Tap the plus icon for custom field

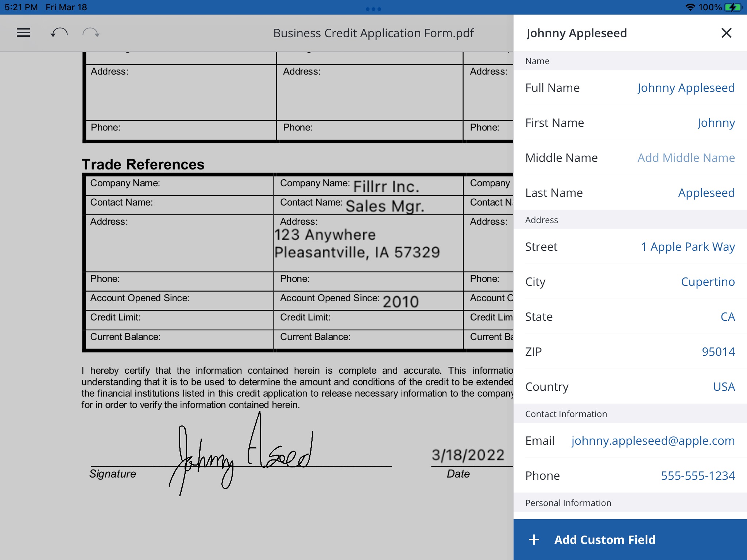tap(534, 540)
